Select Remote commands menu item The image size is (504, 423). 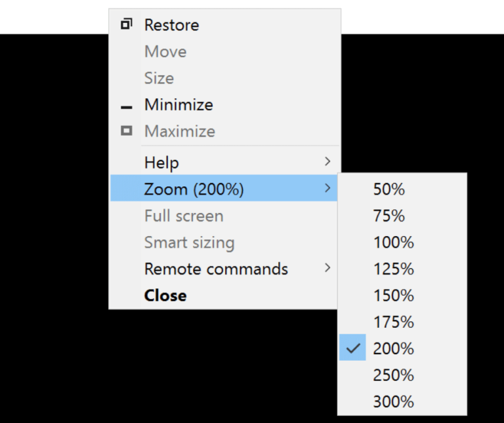point(224,268)
